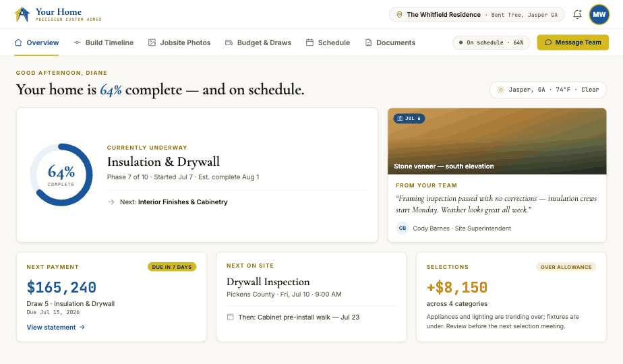Click the JUL 6 photo date badge
The image size is (623, 364).
(409, 119)
